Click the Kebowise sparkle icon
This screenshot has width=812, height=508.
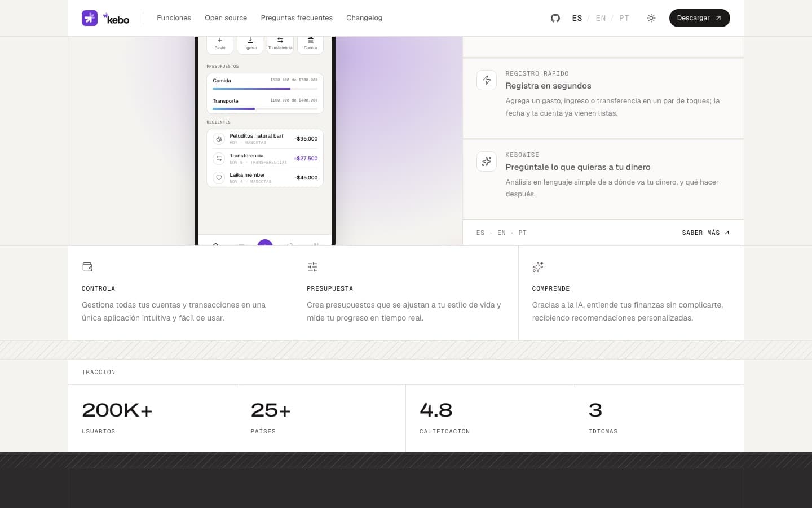point(487,161)
